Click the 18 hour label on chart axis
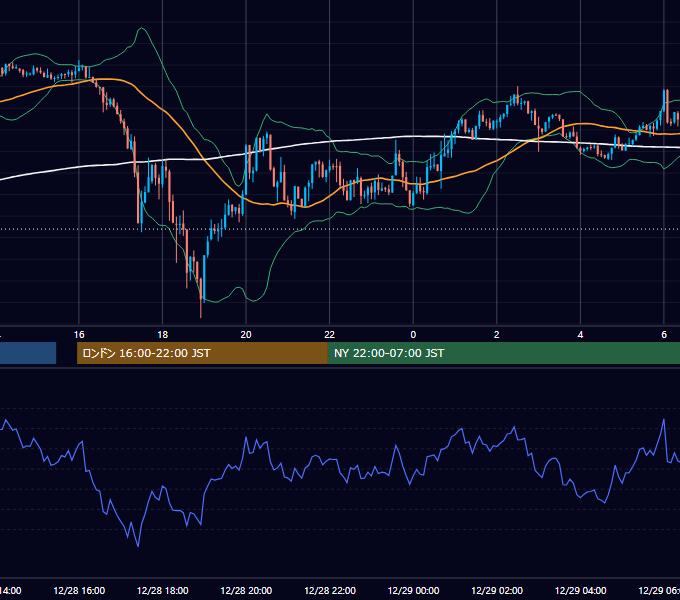Screen dimensions: 680x600 click(x=163, y=335)
